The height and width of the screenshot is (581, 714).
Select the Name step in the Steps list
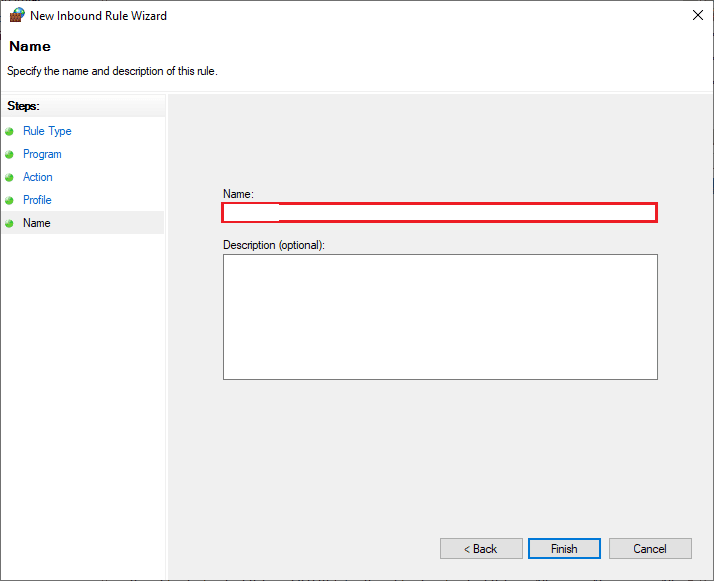pyautogui.click(x=83, y=223)
